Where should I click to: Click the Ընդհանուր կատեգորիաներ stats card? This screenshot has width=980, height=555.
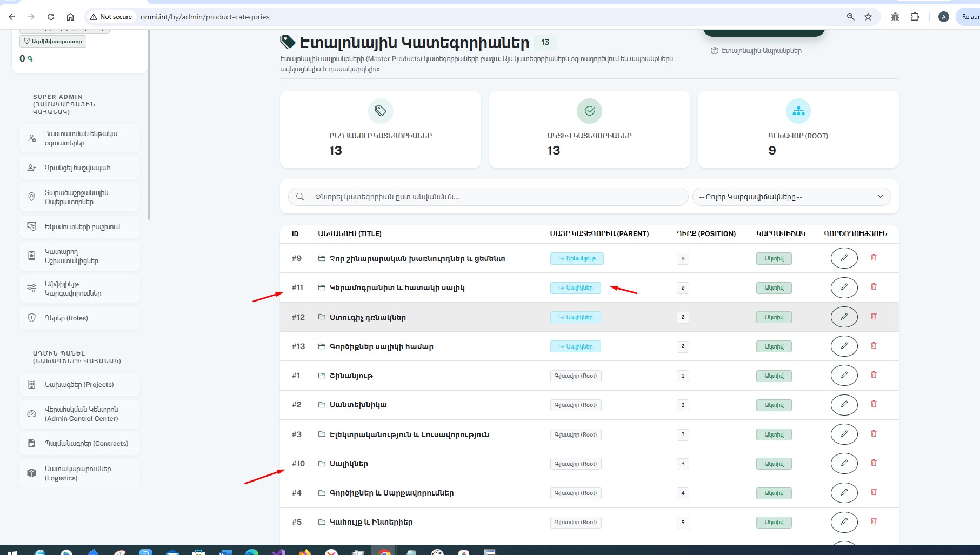(x=381, y=129)
